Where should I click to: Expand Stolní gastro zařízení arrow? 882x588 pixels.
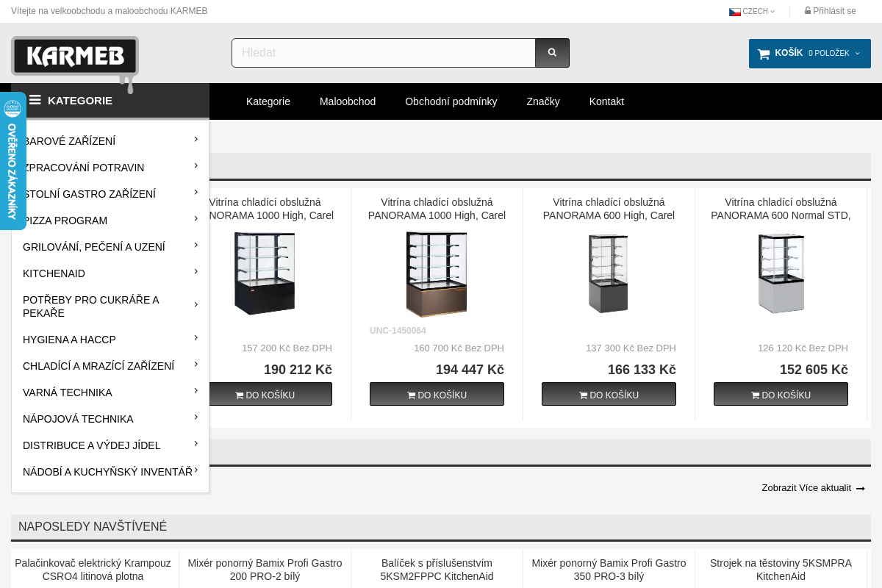(196, 192)
